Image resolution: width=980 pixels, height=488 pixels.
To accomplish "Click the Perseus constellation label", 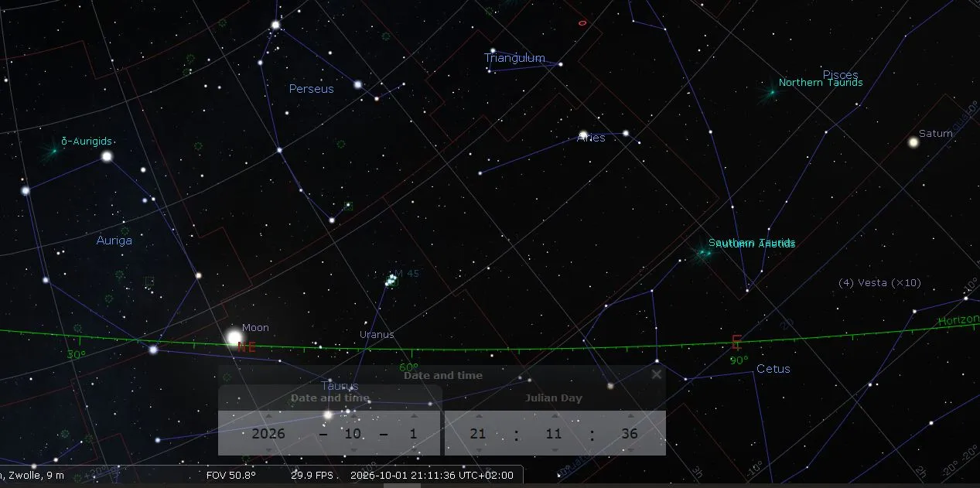I will pyautogui.click(x=312, y=89).
